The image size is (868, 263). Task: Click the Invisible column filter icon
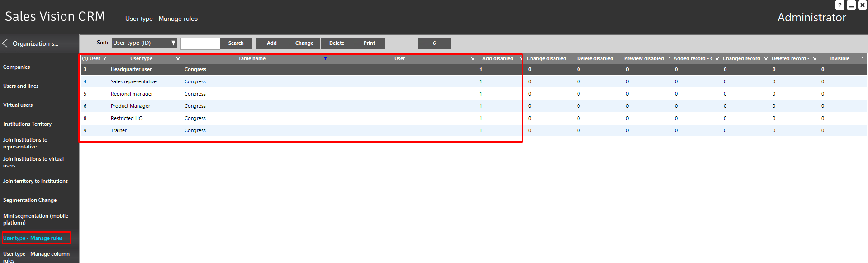tap(863, 59)
